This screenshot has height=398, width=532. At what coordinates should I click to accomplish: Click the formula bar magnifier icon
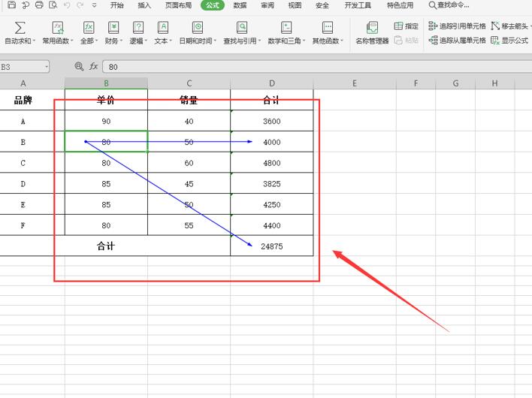[79, 66]
